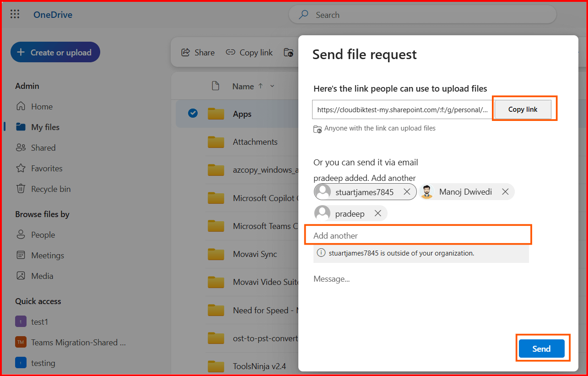Image resolution: width=588 pixels, height=376 pixels.
Task: Click the search magnifier icon
Action: tap(303, 15)
